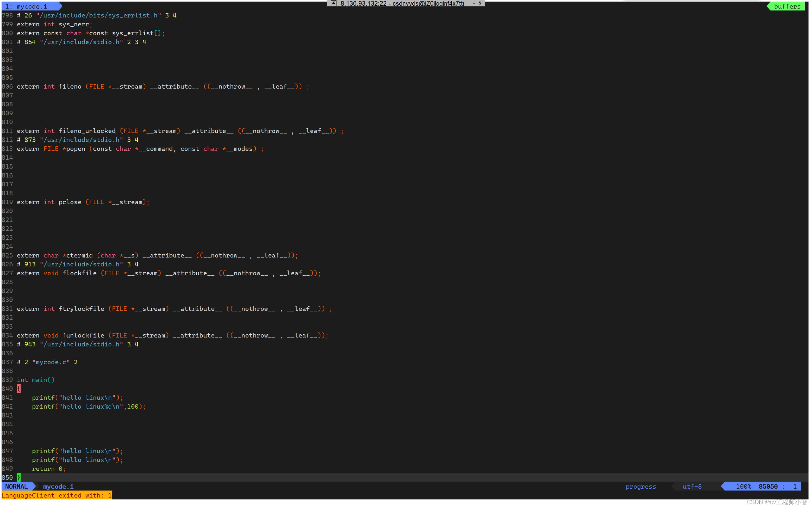
Task: Click the sys_errlist[] declaration on line 800
Action: click(x=91, y=33)
